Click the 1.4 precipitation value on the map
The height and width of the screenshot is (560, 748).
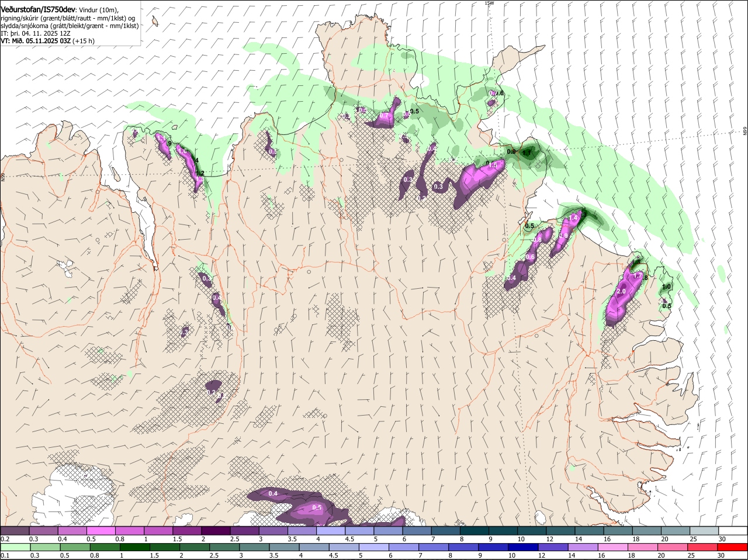pos(573,217)
